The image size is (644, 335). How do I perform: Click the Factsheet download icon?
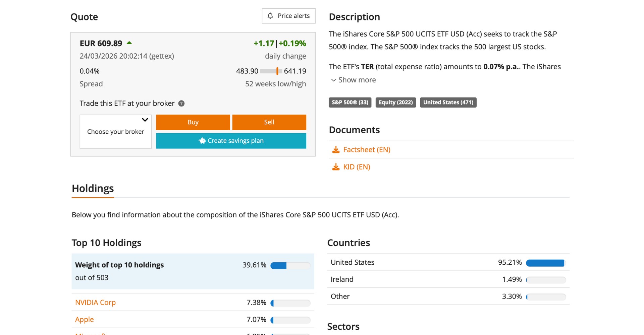335,150
